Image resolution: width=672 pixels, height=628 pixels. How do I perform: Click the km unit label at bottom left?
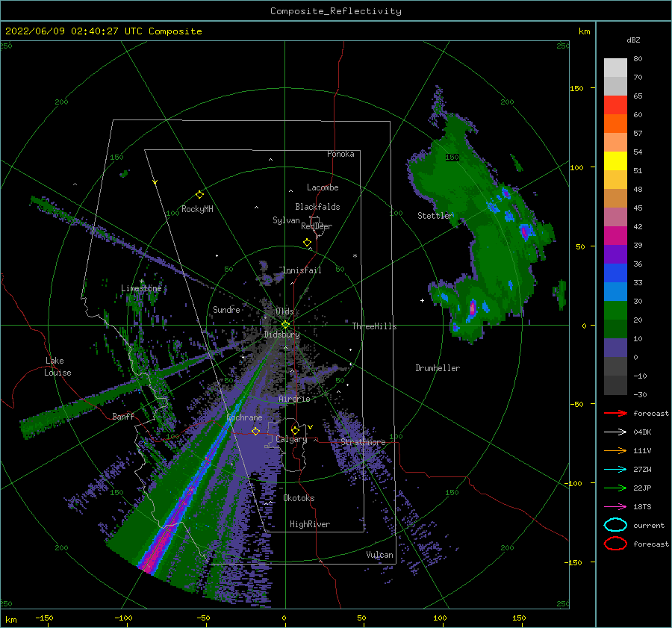click(10, 620)
